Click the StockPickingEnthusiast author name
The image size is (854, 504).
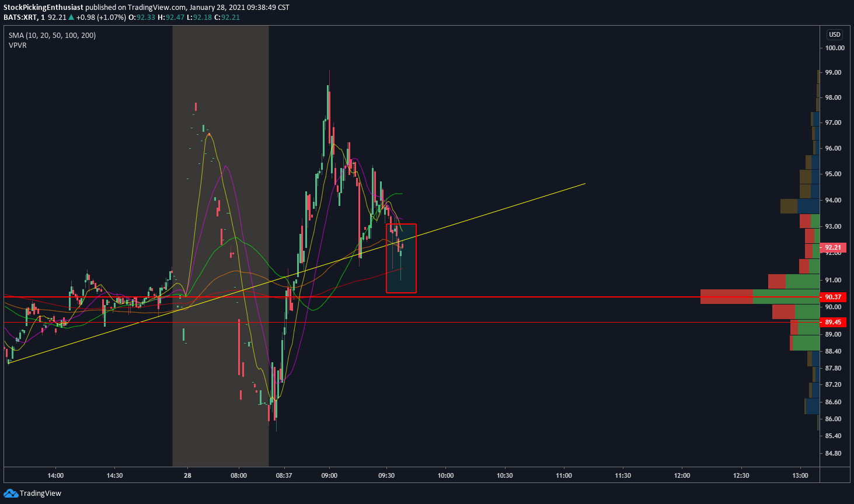click(43, 8)
